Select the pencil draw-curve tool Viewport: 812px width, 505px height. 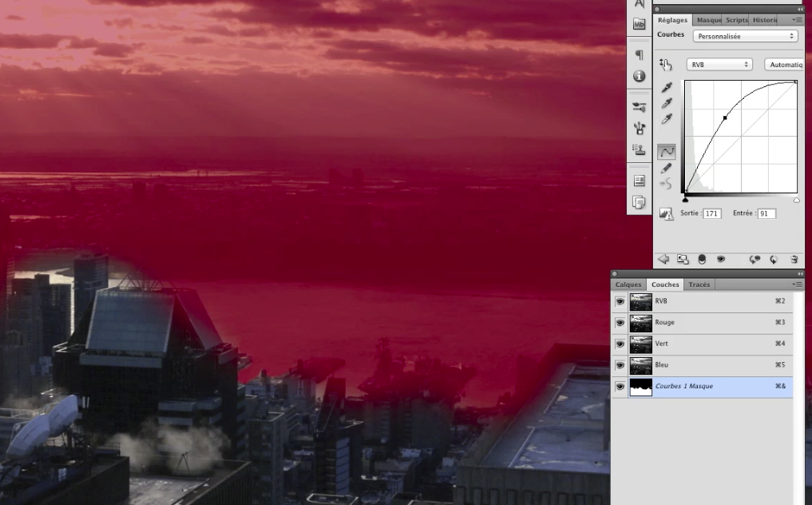(667, 168)
